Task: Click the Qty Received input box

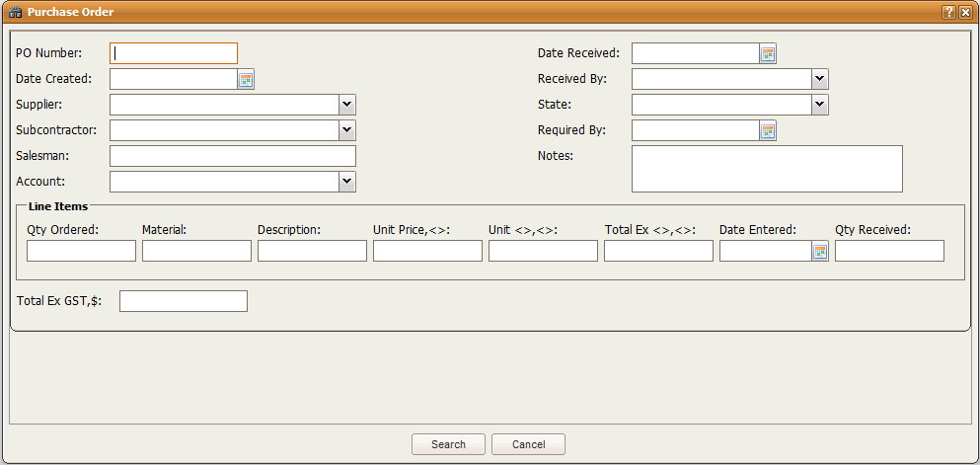Action: coord(889,252)
